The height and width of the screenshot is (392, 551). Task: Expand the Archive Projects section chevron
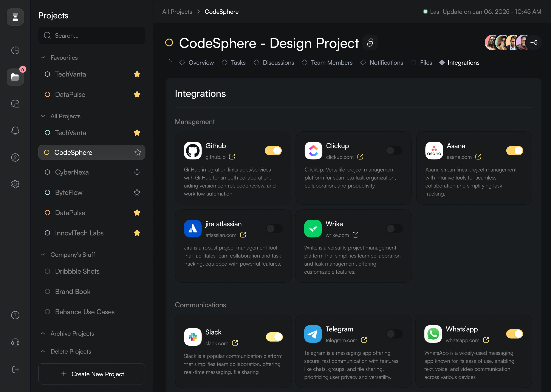pyautogui.click(x=43, y=334)
